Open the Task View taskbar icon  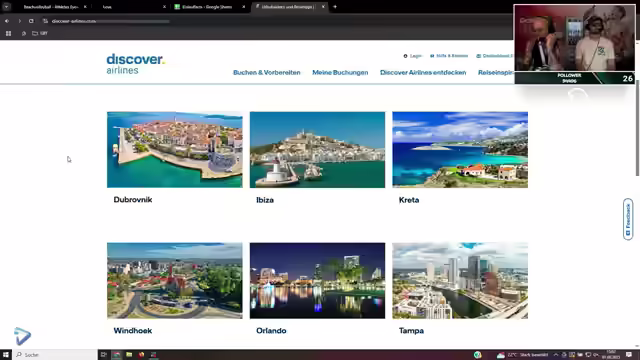[x=104, y=355]
